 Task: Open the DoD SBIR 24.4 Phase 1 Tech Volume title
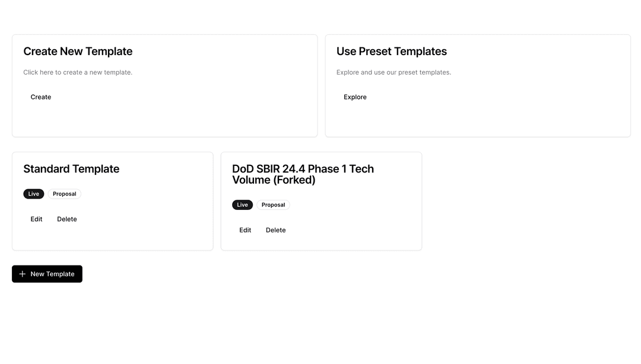(303, 174)
